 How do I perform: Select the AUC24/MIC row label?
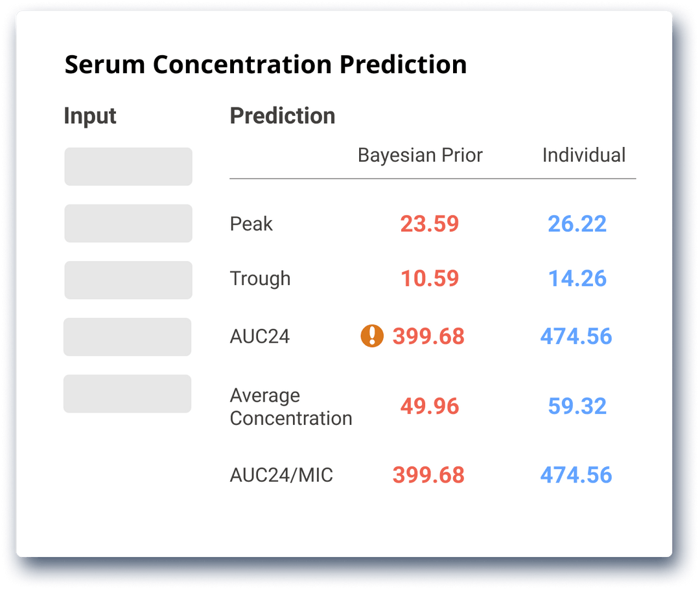click(280, 475)
